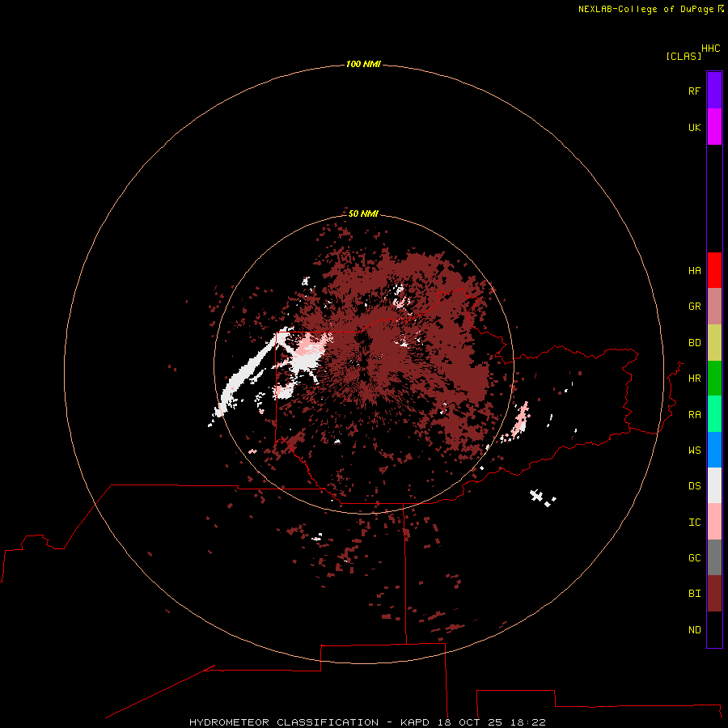Image resolution: width=728 pixels, height=728 pixels.
Task: Click the BI legend label
Action: pyautogui.click(x=694, y=594)
